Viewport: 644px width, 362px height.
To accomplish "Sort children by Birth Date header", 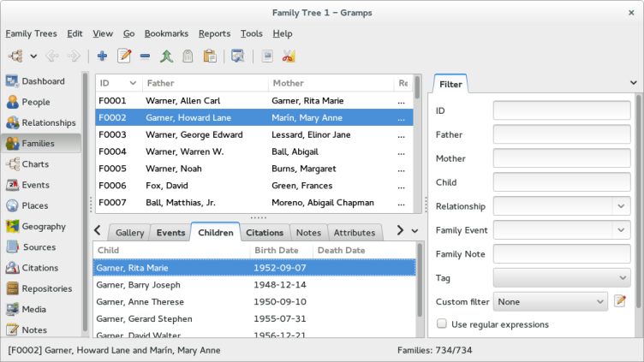I will tap(282, 251).
